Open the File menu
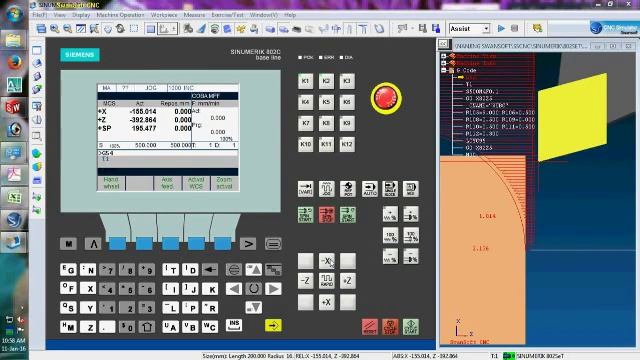 [40, 15]
